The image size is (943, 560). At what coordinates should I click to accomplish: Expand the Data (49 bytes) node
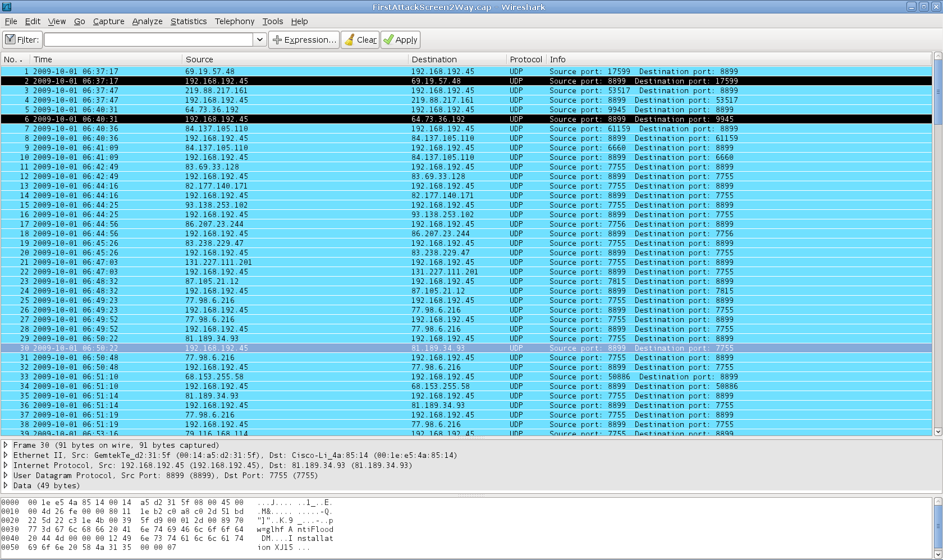(6, 485)
